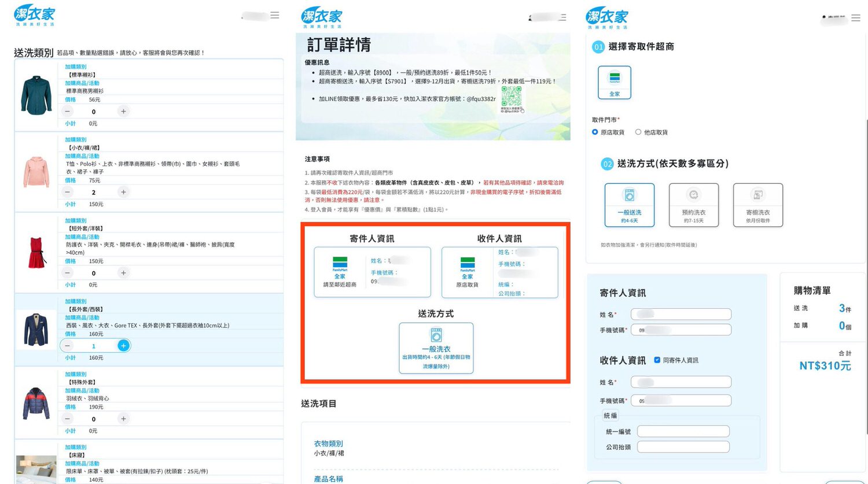Image resolution: width=868 pixels, height=484 pixels.
Task: Choose 一般送洗 約4-6天 washing method
Action: pyautogui.click(x=630, y=205)
